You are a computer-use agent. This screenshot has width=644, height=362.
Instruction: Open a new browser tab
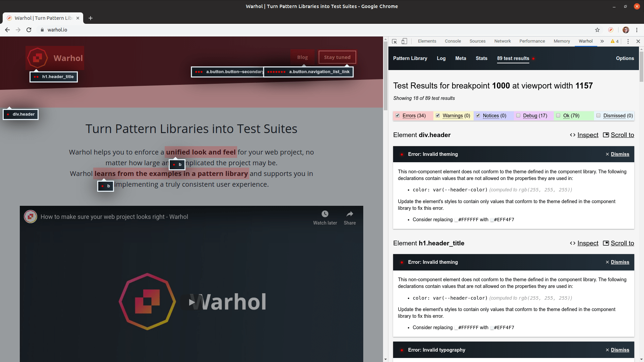tap(91, 18)
